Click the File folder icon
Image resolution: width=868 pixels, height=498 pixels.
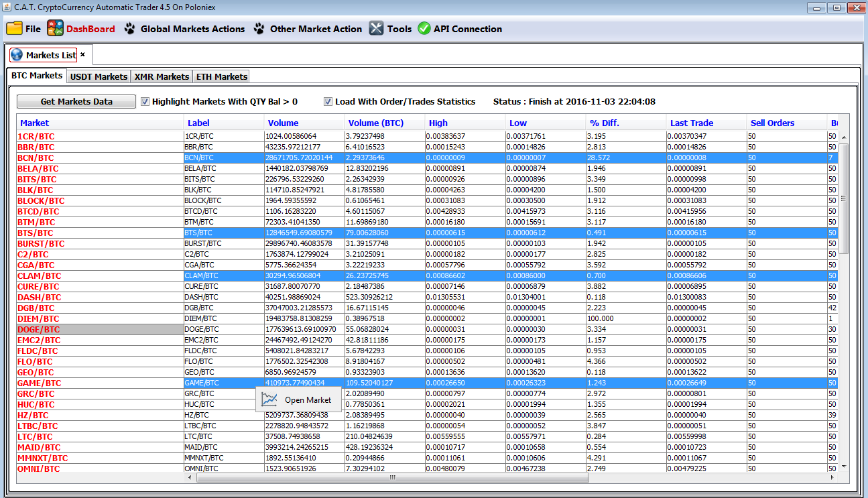(x=14, y=29)
